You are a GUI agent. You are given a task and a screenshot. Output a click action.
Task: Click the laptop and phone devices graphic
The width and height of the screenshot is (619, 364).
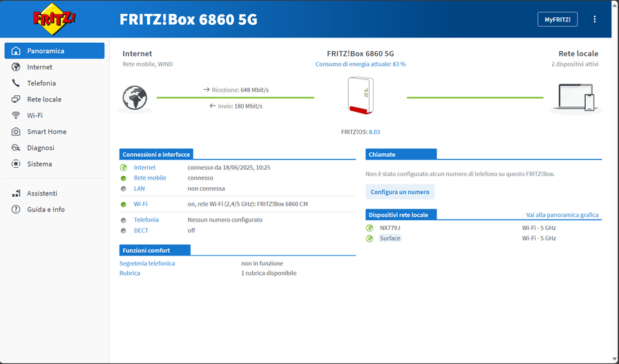click(x=576, y=97)
